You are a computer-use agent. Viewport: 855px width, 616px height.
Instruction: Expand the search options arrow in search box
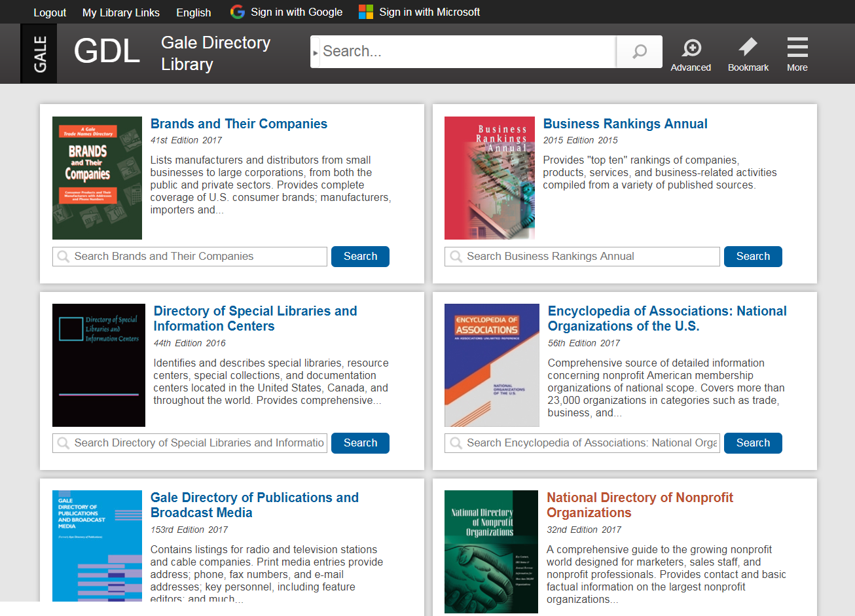click(316, 52)
